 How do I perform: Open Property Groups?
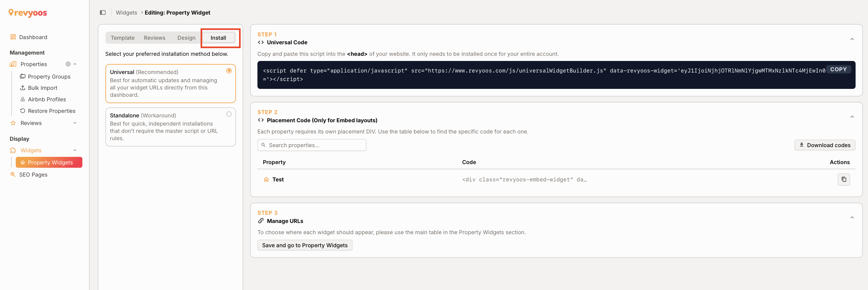click(49, 77)
